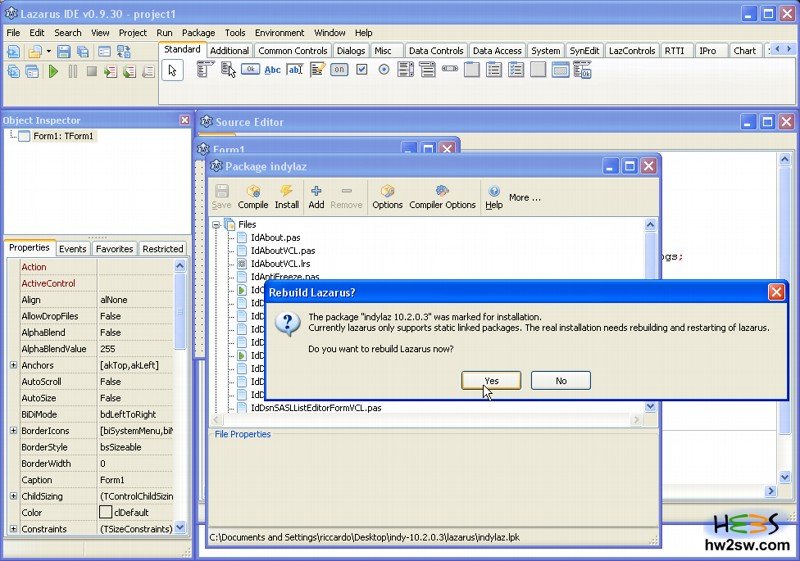Collapse the Files tree node

point(216,224)
